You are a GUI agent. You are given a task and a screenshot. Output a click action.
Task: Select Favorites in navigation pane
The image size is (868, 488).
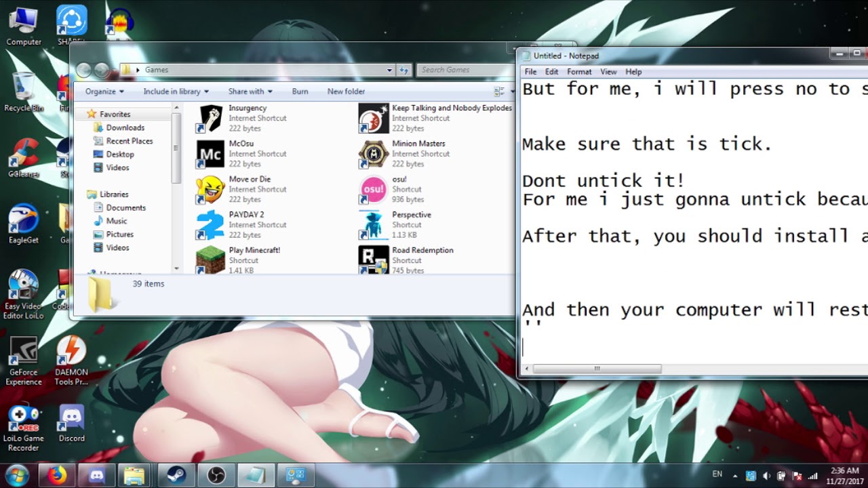coord(115,114)
